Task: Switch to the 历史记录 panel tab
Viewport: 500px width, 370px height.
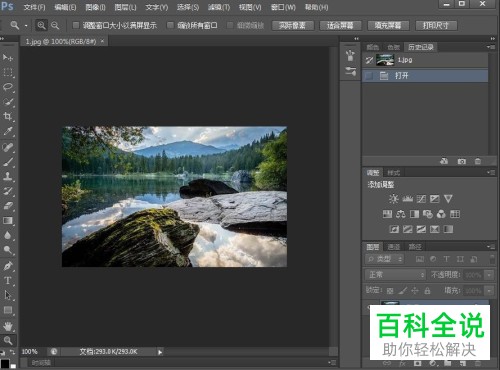Action: point(421,47)
